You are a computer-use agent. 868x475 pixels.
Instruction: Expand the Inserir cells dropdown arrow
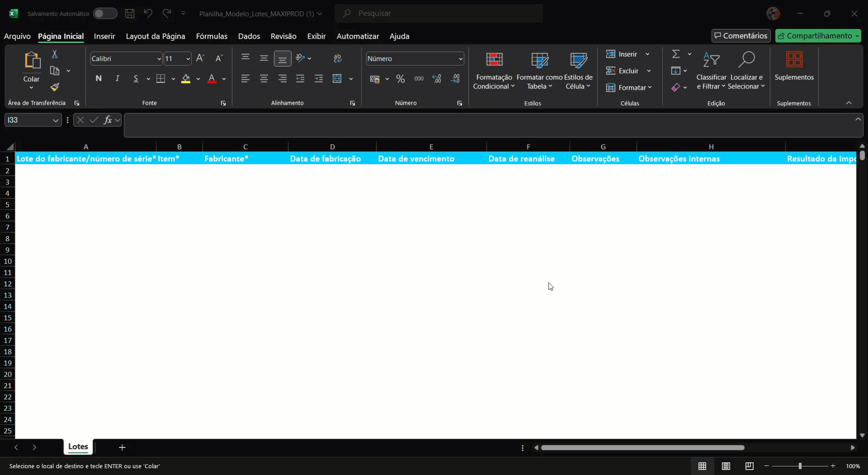click(x=648, y=54)
